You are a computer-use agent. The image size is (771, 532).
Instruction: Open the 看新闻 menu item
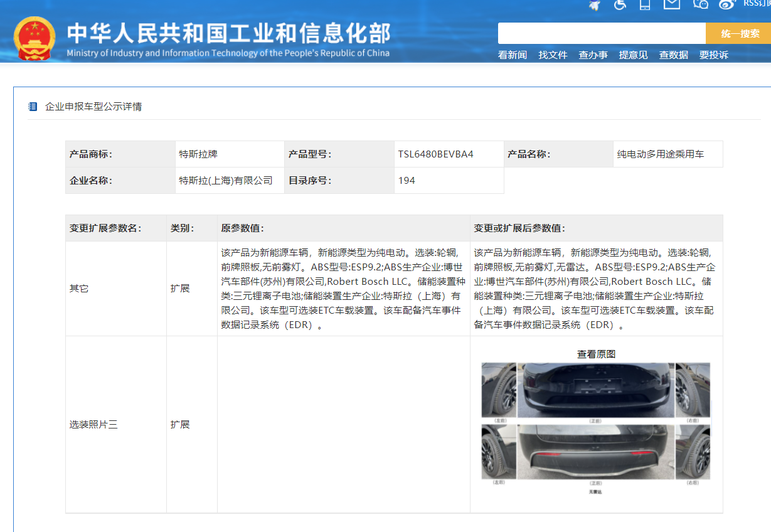512,55
